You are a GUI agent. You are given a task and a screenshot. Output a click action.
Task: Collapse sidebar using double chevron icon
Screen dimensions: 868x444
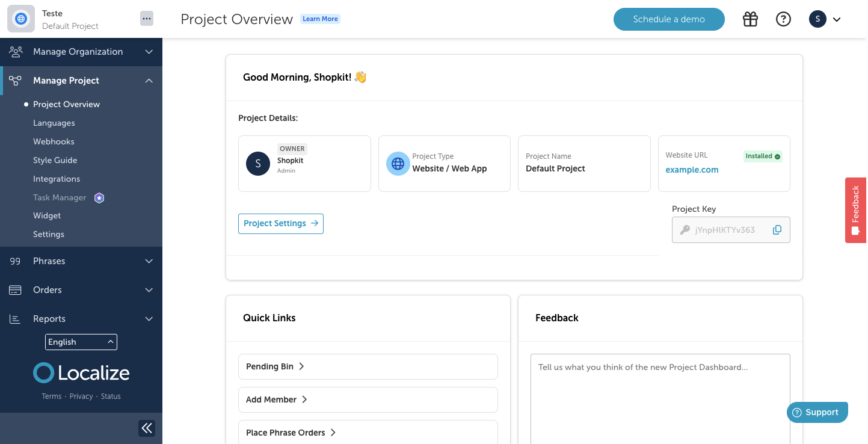click(147, 428)
